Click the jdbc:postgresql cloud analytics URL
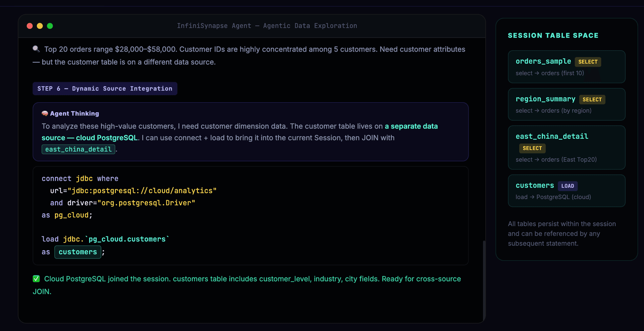This screenshot has width=644, height=331. point(143,190)
